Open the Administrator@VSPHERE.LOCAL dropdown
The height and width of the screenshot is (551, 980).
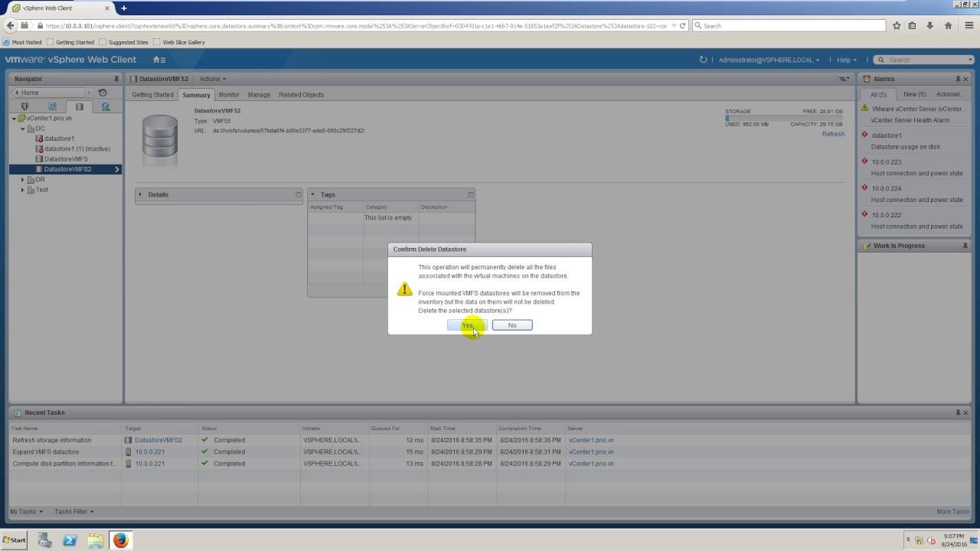click(769, 60)
